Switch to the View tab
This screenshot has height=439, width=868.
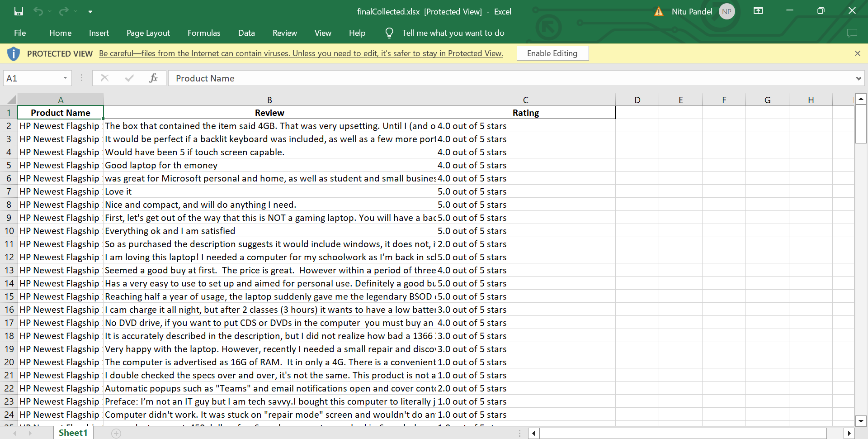click(x=323, y=33)
